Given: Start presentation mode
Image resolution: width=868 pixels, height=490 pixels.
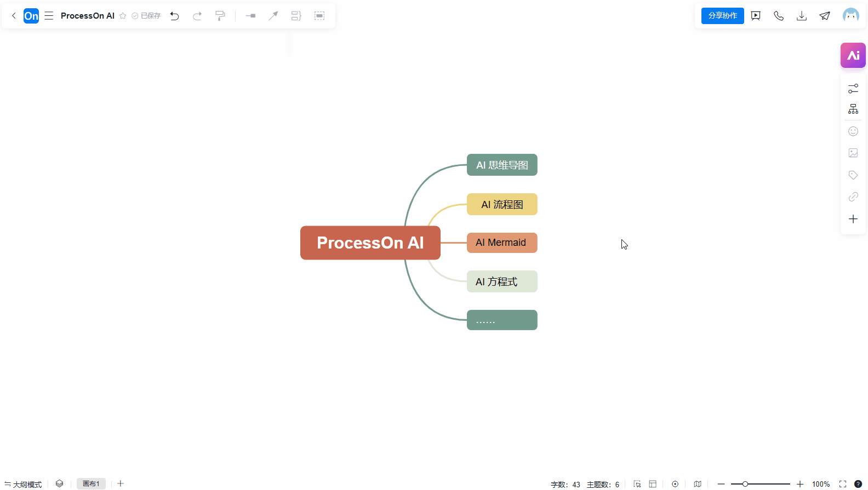Looking at the screenshot, I should [x=756, y=16].
